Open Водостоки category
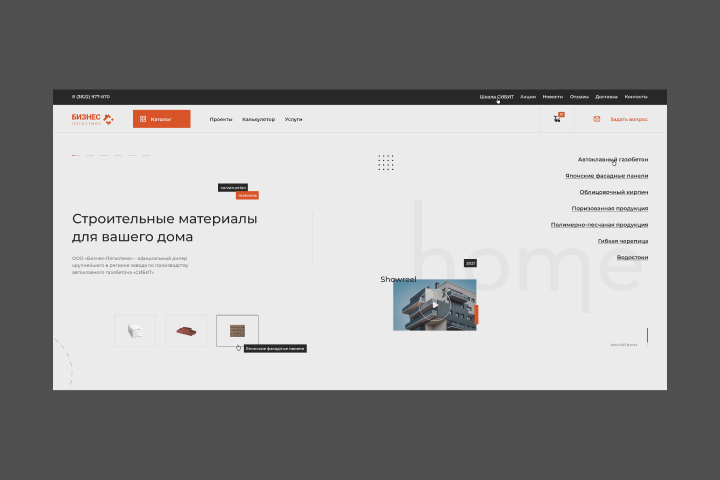Image resolution: width=720 pixels, height=480 pixels. click(x=632, y=257)
